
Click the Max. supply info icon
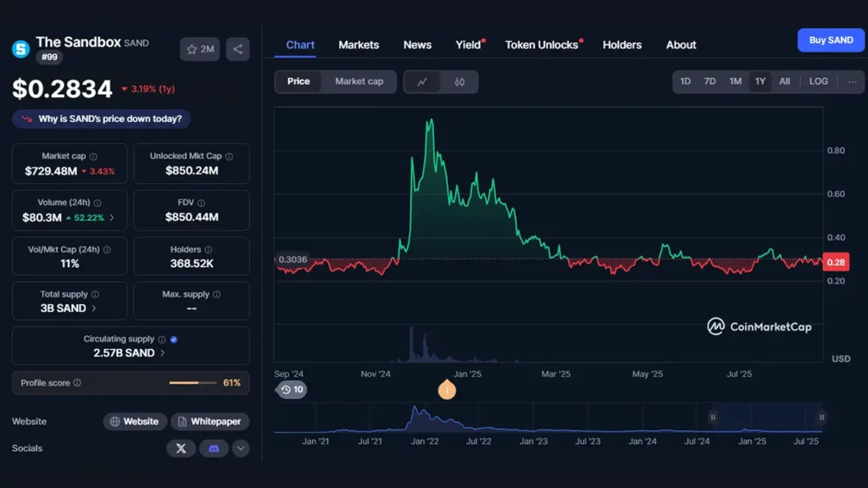(x=216, y=294)
